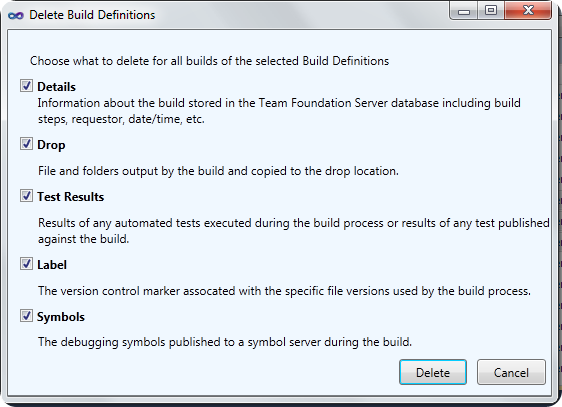Select the 'Choose what to delete' instruction text
Viewport: 562px width, 407px height.
tap(209, 61)
